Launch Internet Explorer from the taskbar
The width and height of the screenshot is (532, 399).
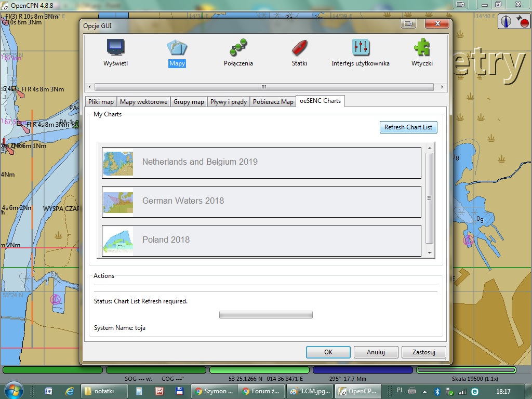tap(70, 391)
